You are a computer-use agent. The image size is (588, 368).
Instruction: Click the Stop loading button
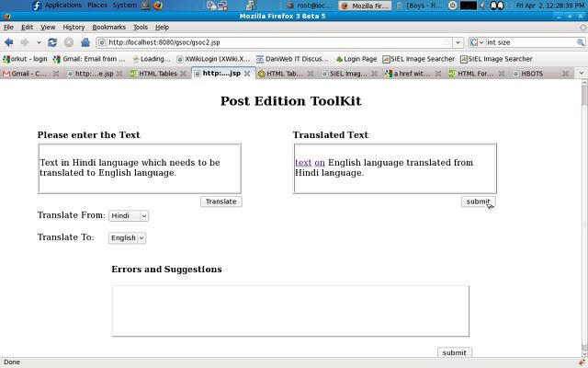pyautogui.click(x=69, y=42)
